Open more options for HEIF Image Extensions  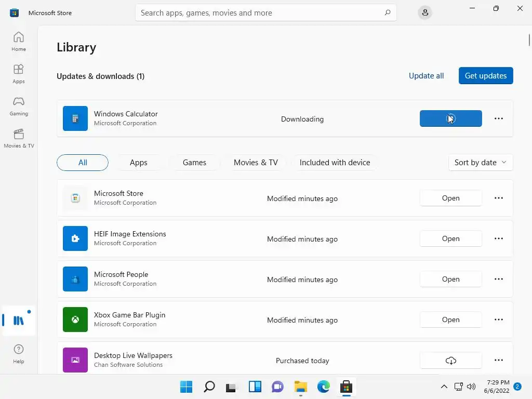[x=498, y=238]
